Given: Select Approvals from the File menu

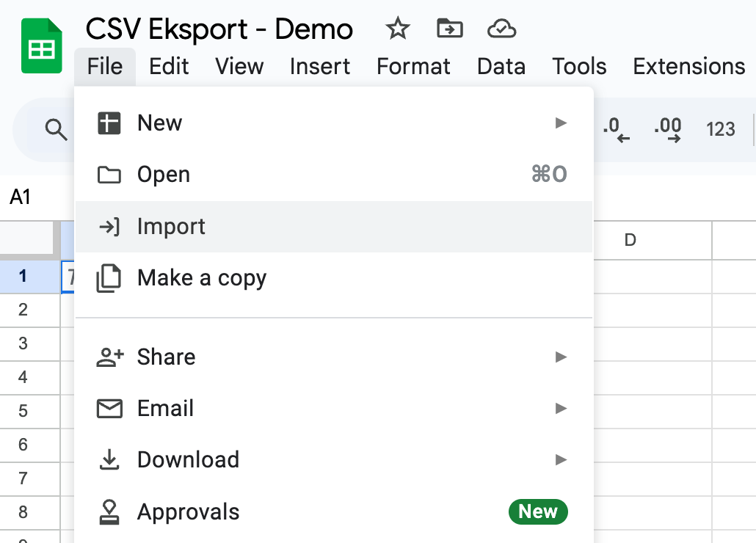Looking at the screenshot, I should 334,511.
